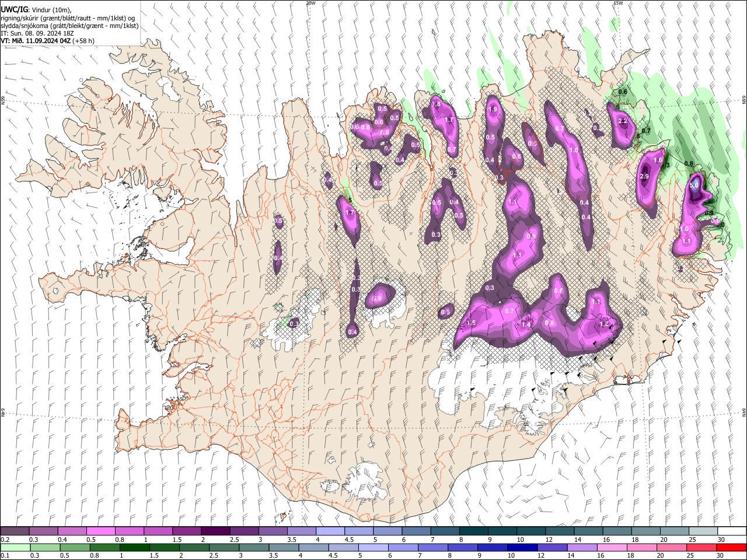Pick the dark green swatch labeled 1 in lower legend
Viewport: 747px width, 560px height.
[134, 548]
